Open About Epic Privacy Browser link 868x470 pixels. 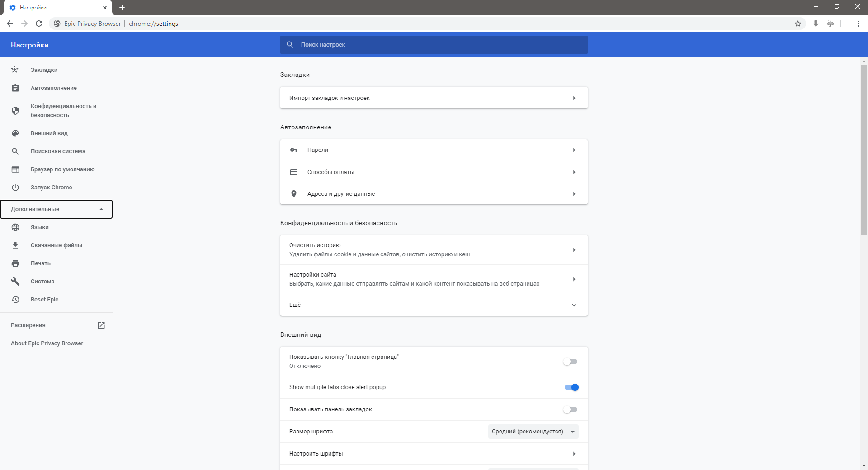47,343
